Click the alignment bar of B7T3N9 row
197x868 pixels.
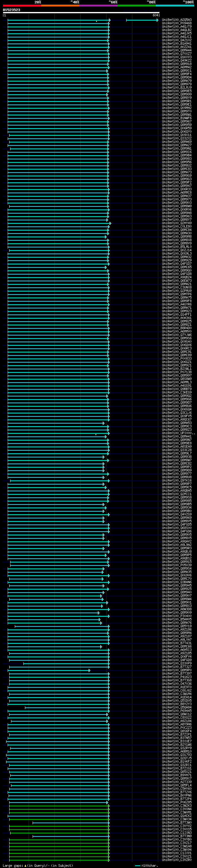click(71, 836)
